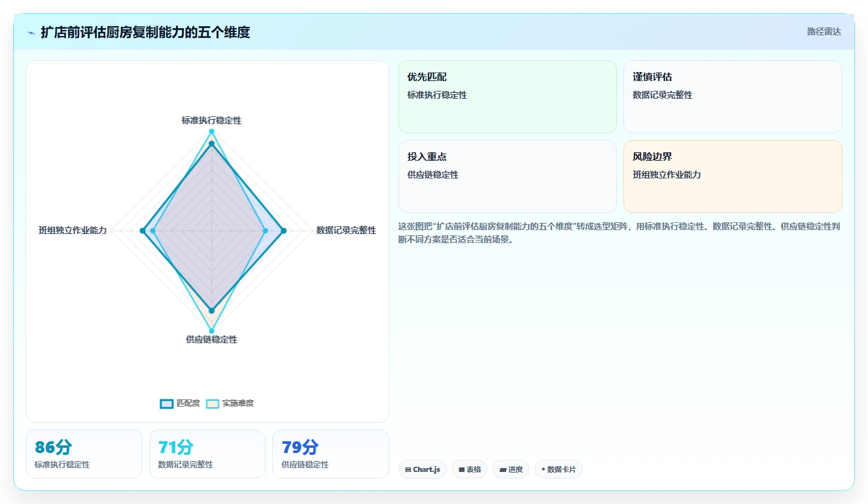
Task: Select the 数据卡片 tag chip
Action: pos(559,469)
